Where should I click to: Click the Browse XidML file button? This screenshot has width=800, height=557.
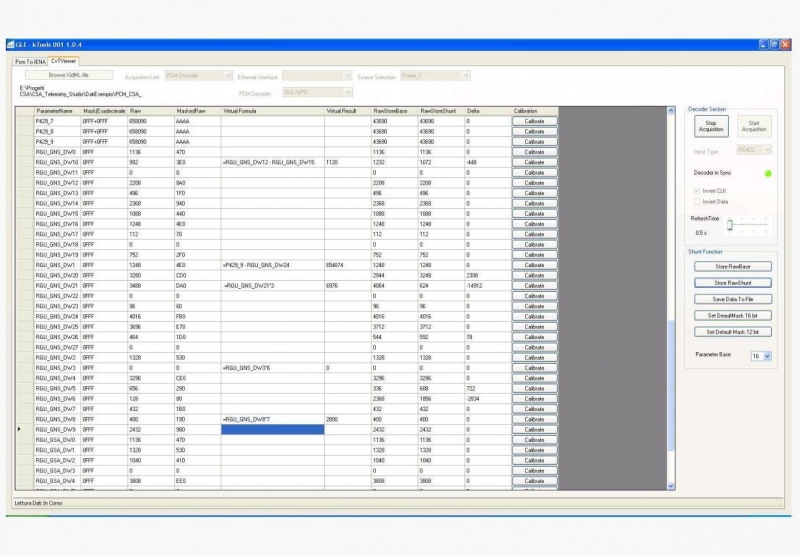pyautogui.click(x=69, y=75)
